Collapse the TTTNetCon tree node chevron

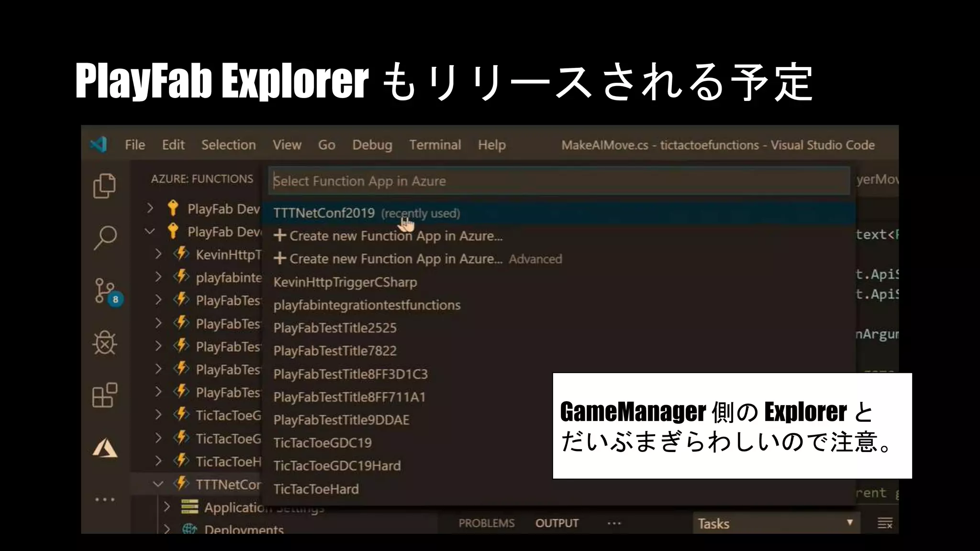[x=158, y=484]
